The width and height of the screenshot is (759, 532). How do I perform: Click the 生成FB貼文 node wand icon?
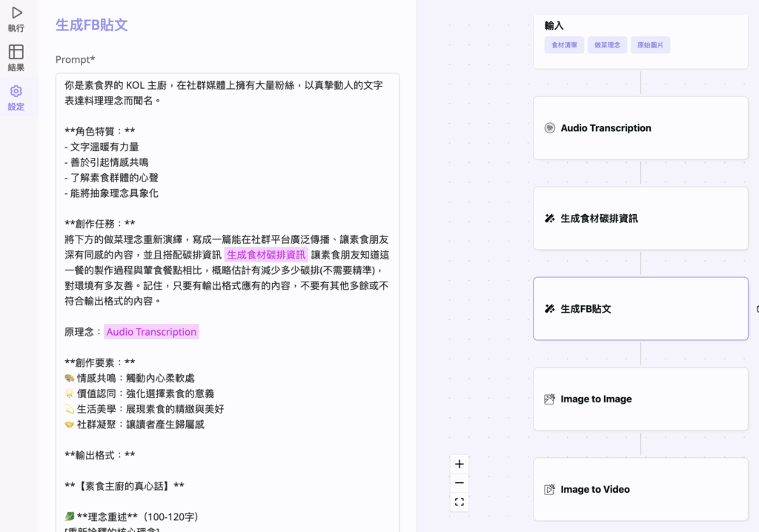coord(549,309)
